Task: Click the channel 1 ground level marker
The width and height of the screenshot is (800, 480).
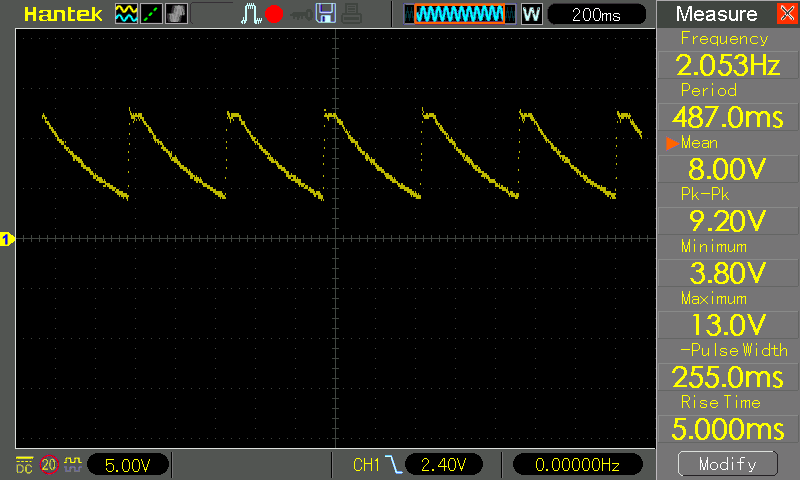Action: tap(8, 238)
